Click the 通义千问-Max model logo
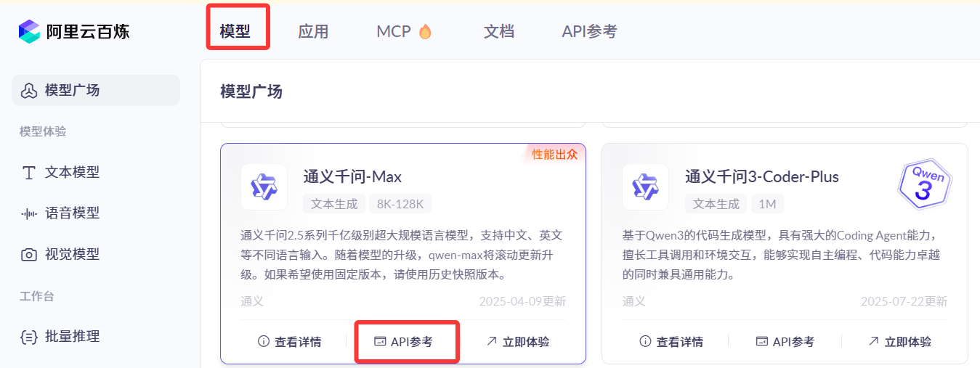980x368 pixels. tap(264, 187)
